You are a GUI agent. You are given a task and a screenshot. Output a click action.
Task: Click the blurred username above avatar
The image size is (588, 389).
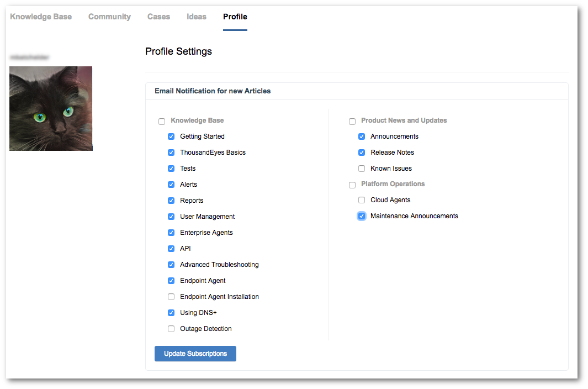(30, 57)
